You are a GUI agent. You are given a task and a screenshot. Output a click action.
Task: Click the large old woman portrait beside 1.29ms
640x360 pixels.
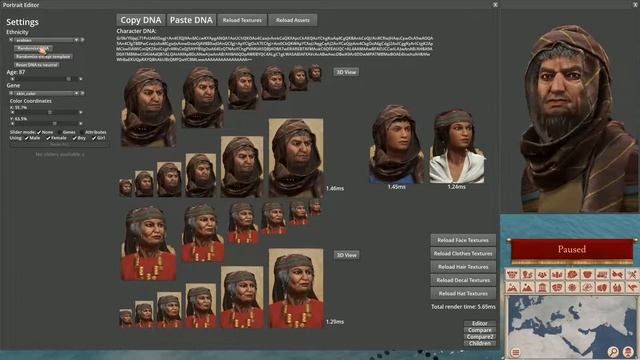[x=296, y=289]
